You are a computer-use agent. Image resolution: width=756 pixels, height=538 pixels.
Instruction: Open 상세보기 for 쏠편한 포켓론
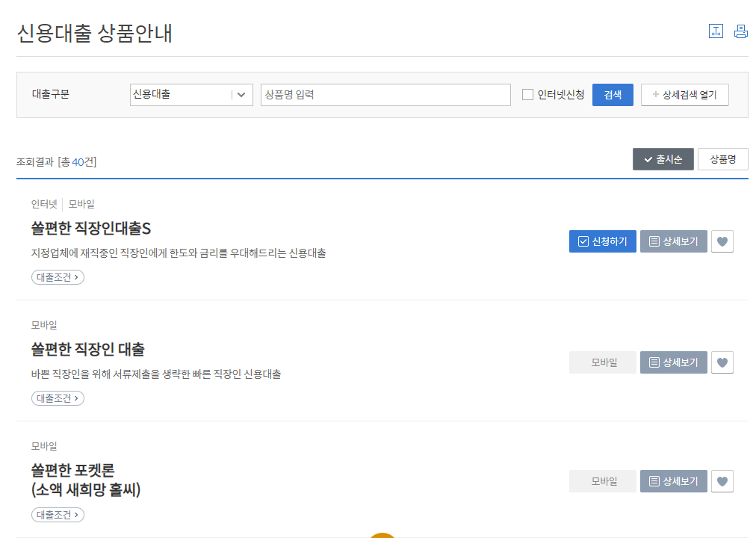pos(674,481)
